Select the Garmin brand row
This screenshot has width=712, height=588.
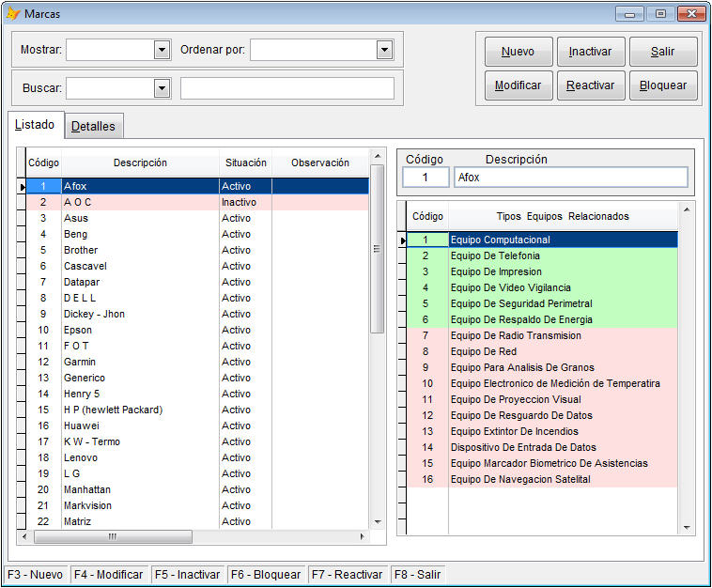[x=197, y=362]
